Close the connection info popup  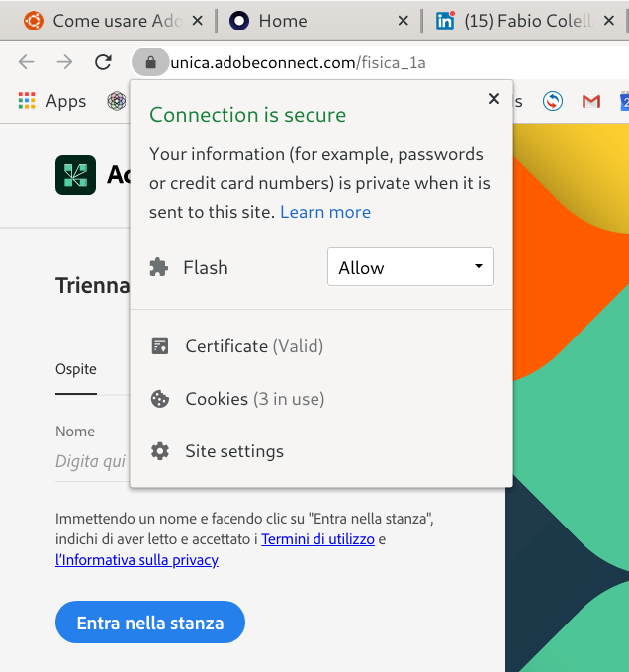pos(494,98)
